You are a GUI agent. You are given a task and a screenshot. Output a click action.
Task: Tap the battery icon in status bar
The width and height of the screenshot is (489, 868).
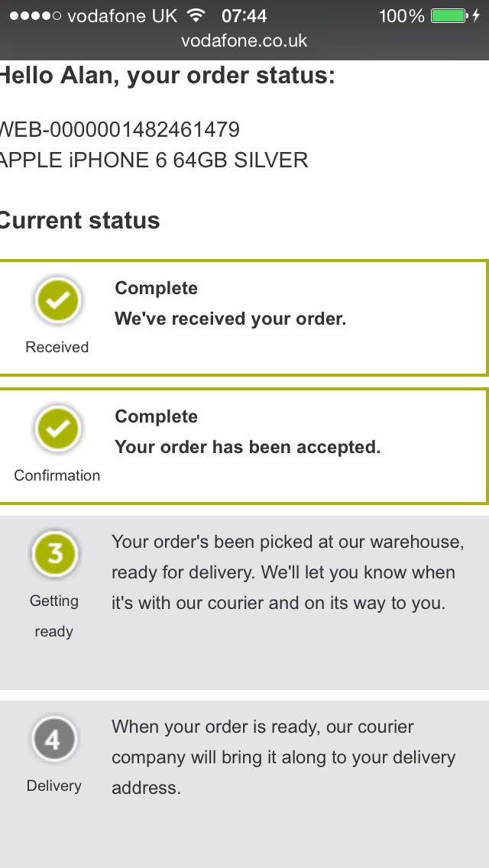coord(448,16)
